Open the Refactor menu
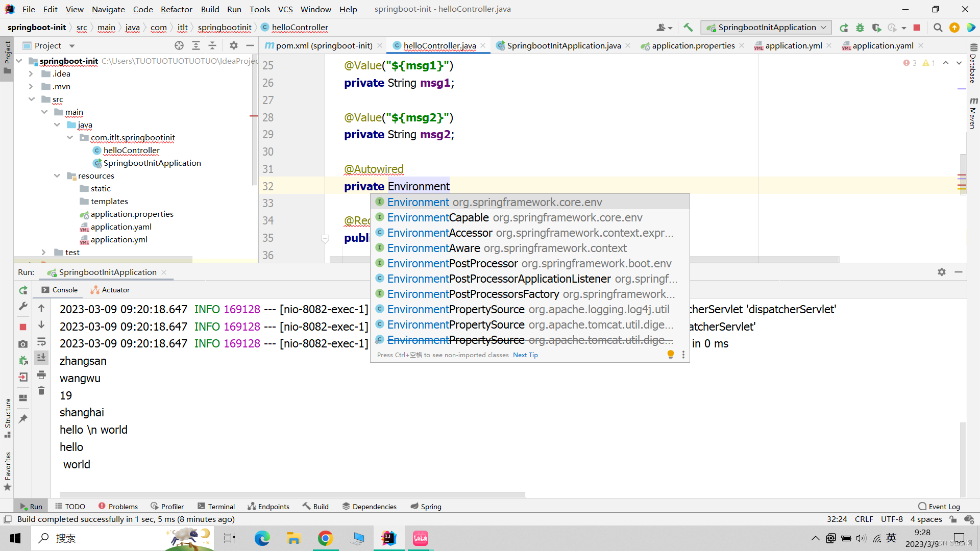 176,9
